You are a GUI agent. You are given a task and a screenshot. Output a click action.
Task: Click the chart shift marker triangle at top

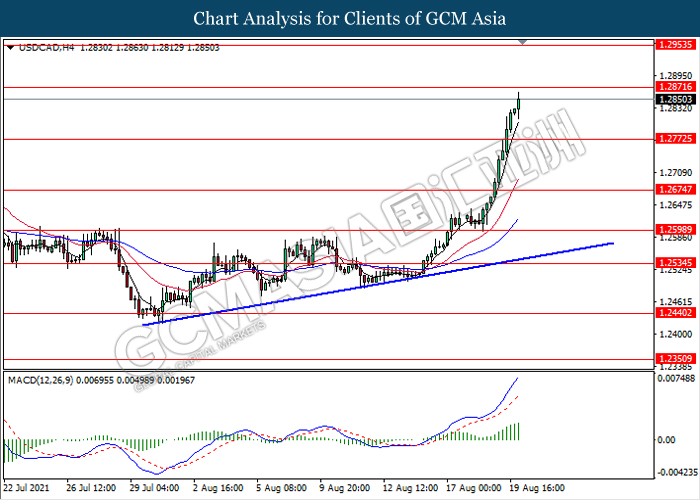click(523, 42)
